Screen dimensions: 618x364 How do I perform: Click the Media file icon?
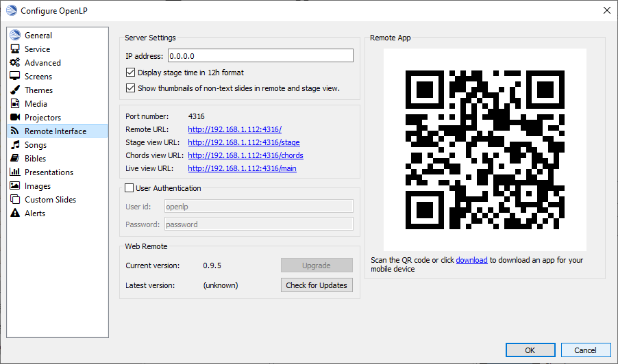tap(15, 103)
